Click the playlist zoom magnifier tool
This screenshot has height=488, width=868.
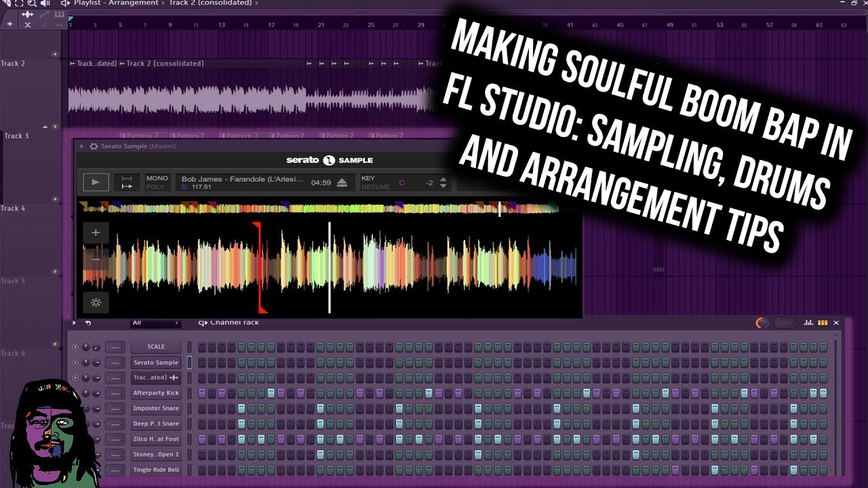[x=33, y=3]
